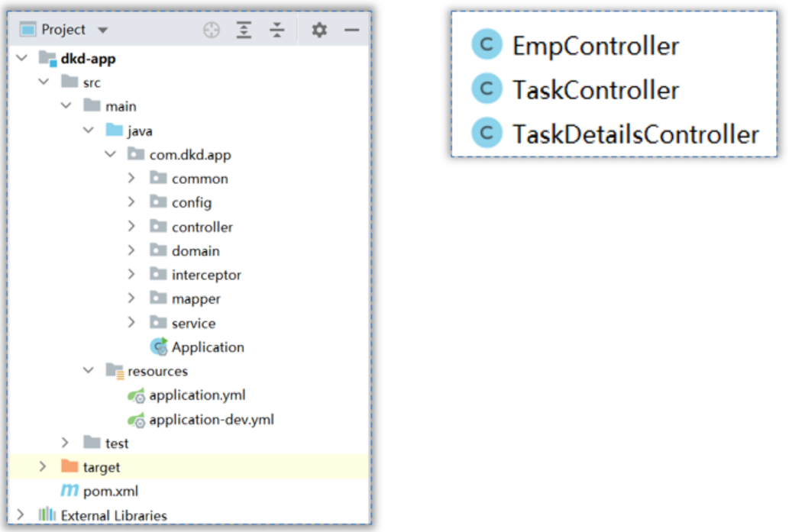The height and width of the screenshot is (532, 792).
Task: Select the com.dkd.app package label
Action: tap(190, 155)
